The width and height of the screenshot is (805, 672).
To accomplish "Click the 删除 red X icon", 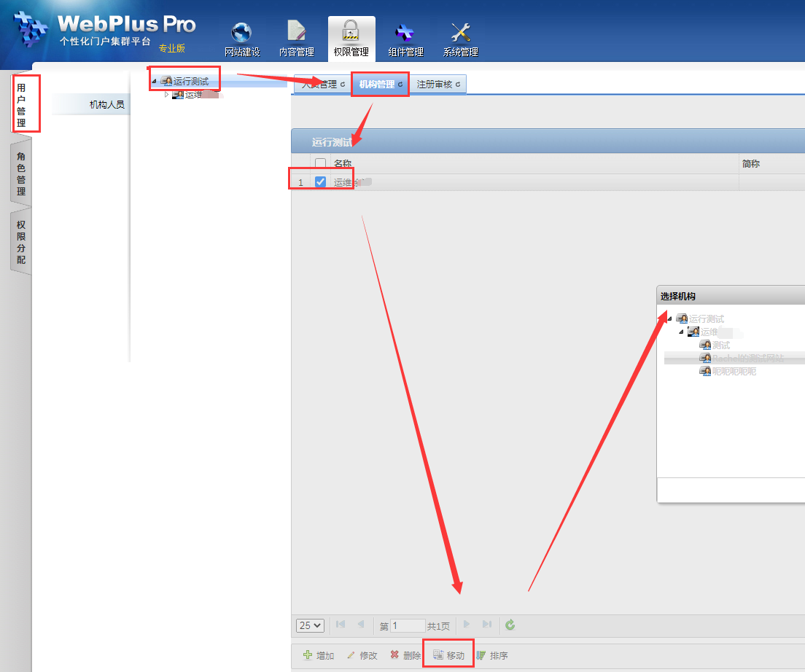I will 394,655.
